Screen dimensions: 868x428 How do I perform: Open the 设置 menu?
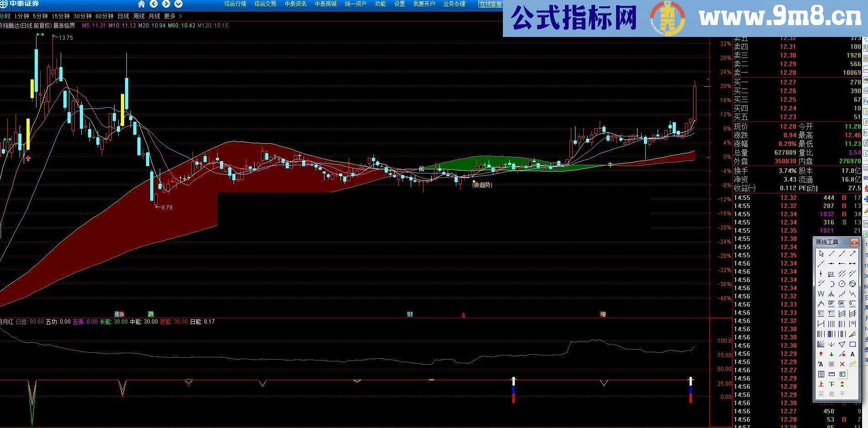pyautogui.click(x=399, y=4)
